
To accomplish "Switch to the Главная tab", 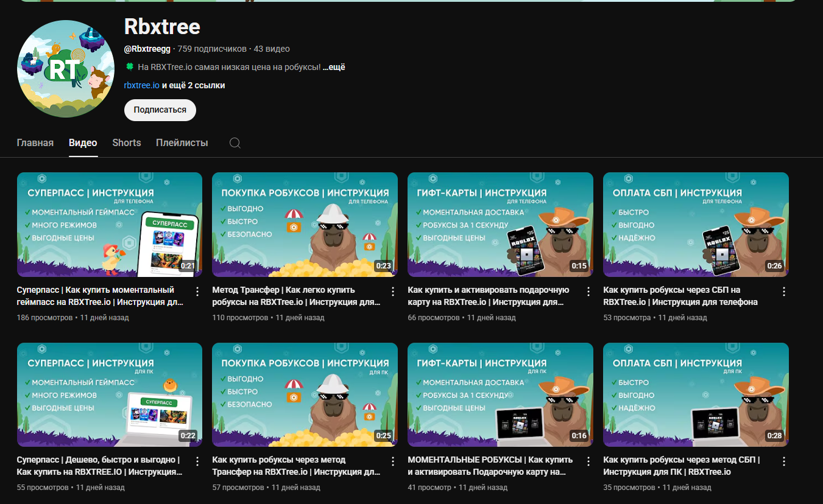I will click(35, 143).
